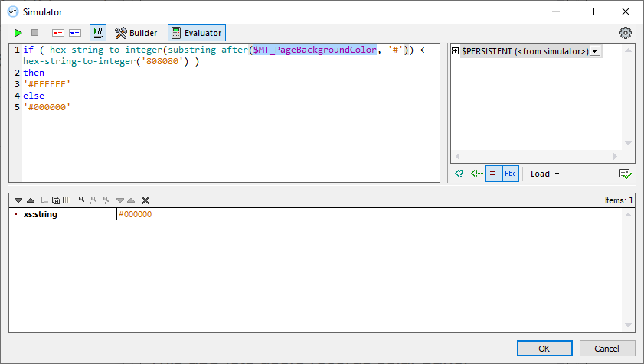Toggle Abc text display button

point(510,174)
